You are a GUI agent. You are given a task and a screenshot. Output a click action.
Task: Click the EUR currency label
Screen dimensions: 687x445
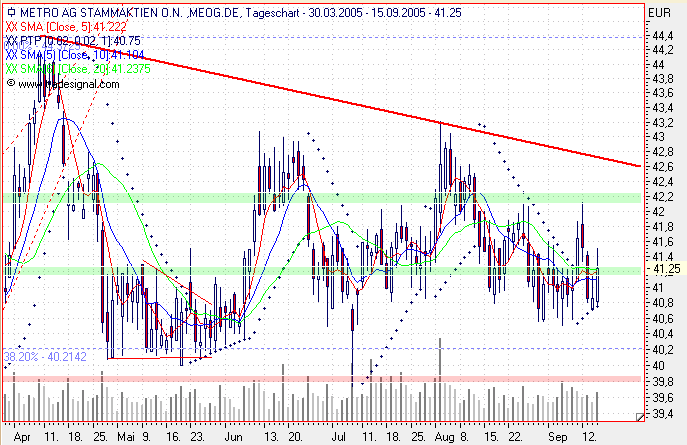659,13
